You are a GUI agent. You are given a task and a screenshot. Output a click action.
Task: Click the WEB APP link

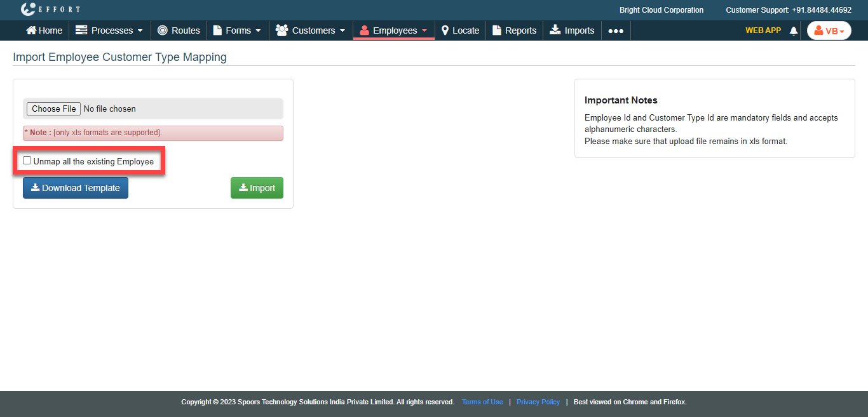763,30
